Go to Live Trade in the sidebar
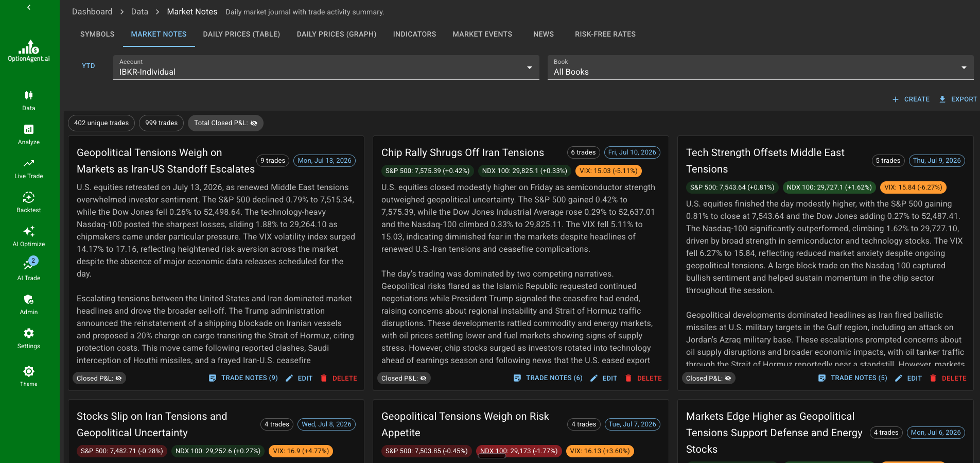 coord(29,168)
